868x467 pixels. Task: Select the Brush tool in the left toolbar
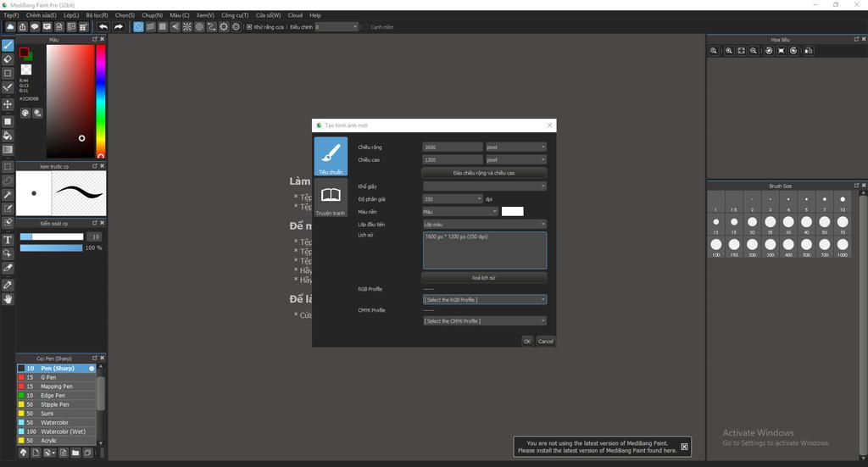click(8, 46)
